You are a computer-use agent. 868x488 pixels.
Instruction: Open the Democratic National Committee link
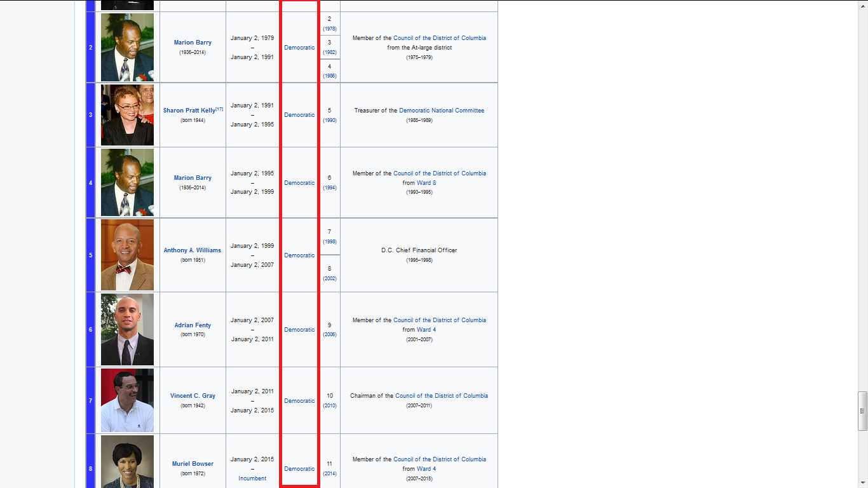point(442,111)
